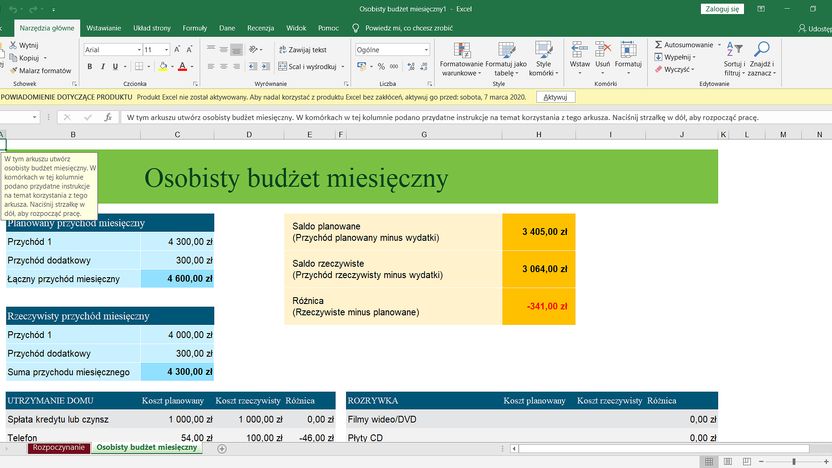Select the Rozpoczynanie sheet tab
The height and width of the screenshot is (468, 832).
click(59, 448)
